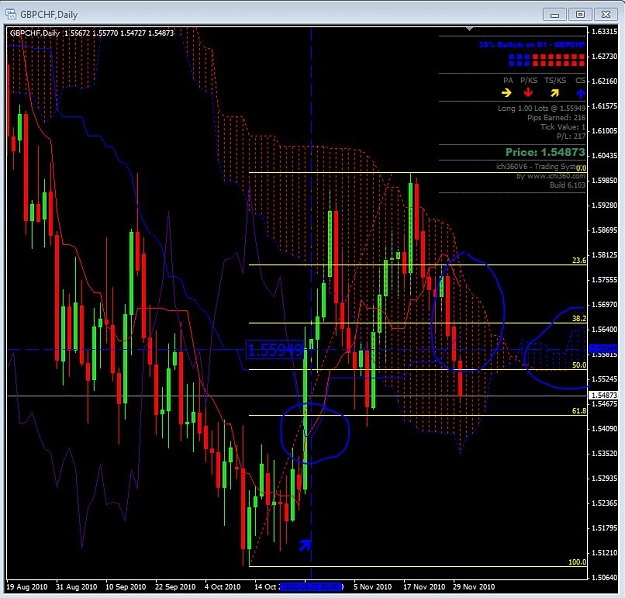Viewport: 625px width, 598px height.
Task: Click the 'Long 1.00 Lots @ 1.55949' text
Action: coord(541,108)
